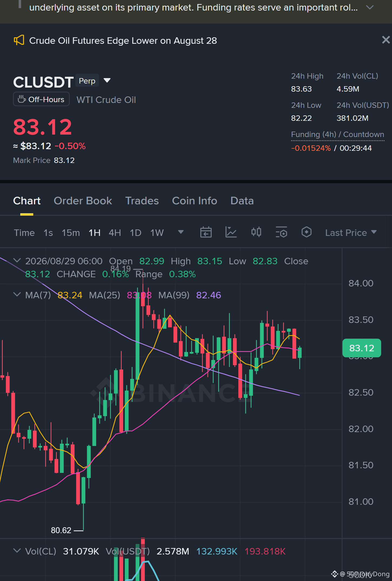Click the Perp contract type badge
392x581 pixels.
87,81
